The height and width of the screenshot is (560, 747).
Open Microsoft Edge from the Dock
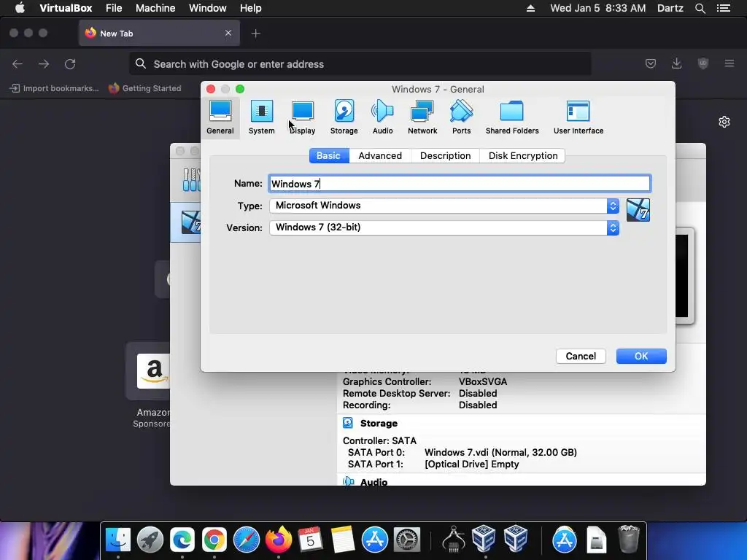point(182,540)
